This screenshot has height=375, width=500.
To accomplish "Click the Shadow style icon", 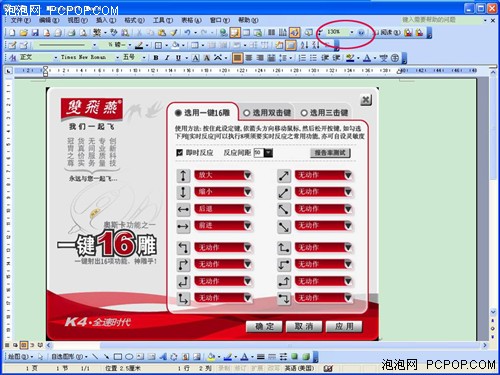I will (x=294, y=357).
